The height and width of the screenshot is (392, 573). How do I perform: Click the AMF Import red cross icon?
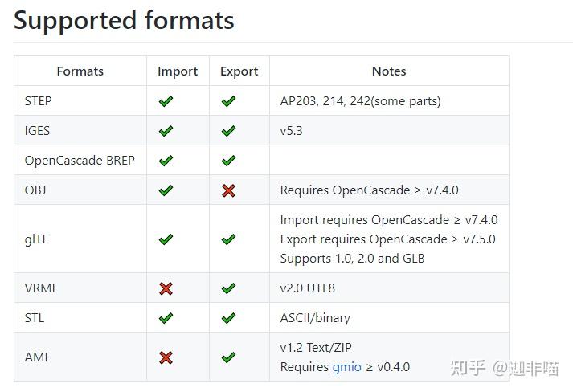tap(166, 357)
